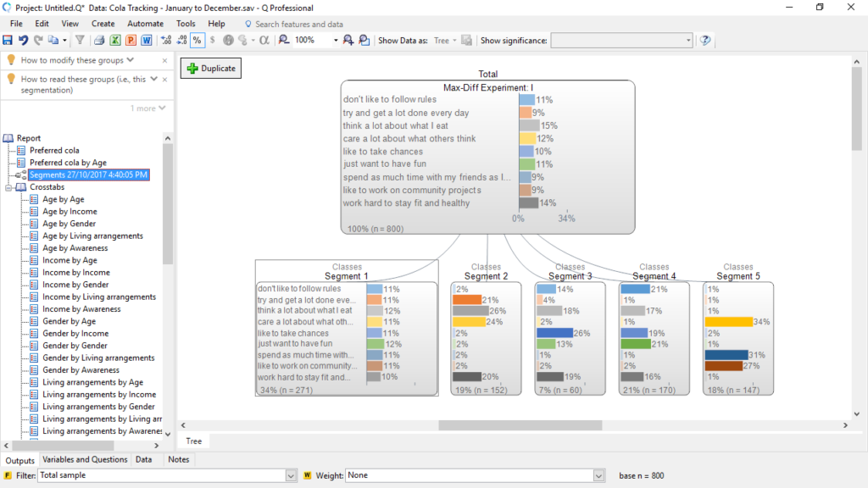Click the green plus Duplicate button
The image size is (868, 488).
coord(211,68)
